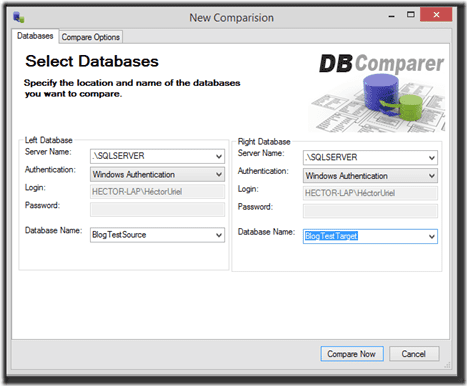Screen dimensions: 467x386
Task: Click the right Windows Authentication value text
Action: (x=347, y=176)
